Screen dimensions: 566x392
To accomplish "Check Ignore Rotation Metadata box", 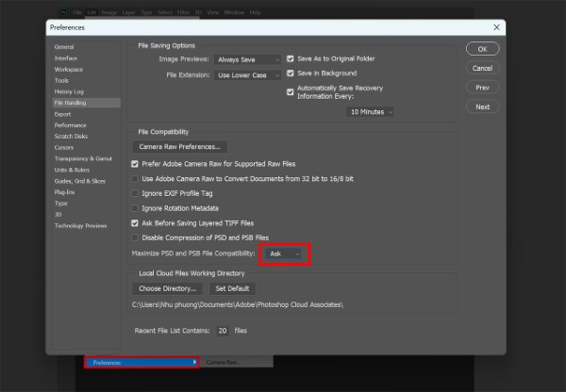I will pyautogui.click(x=136, y=207).
